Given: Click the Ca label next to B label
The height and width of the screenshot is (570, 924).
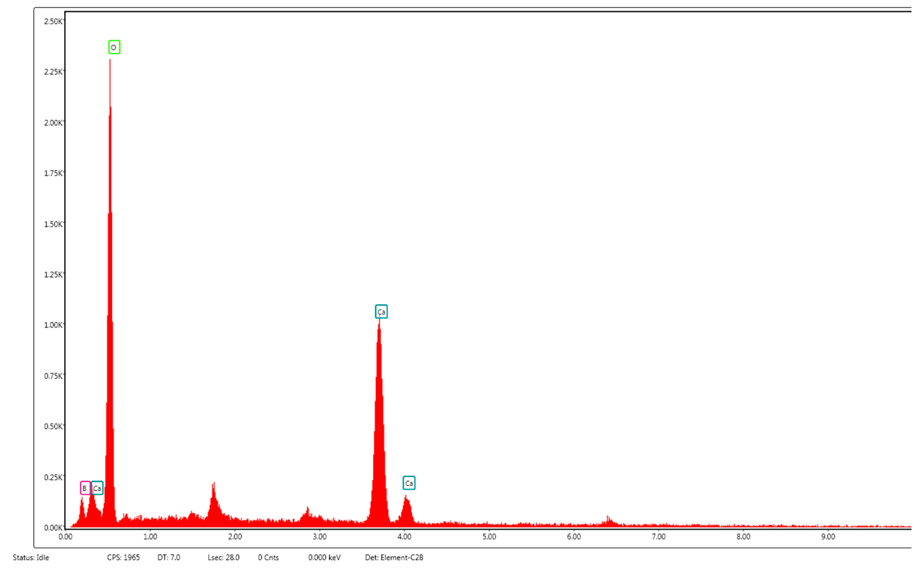Looking at the screenshot, I should [x=97, y=488].
